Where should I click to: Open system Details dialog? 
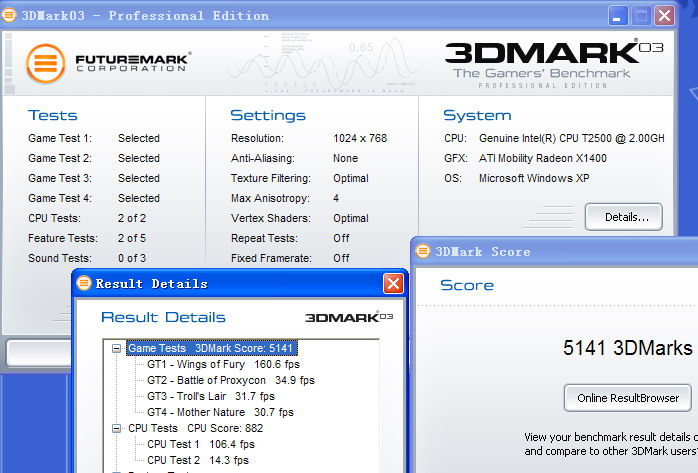[x=623, y=216]
